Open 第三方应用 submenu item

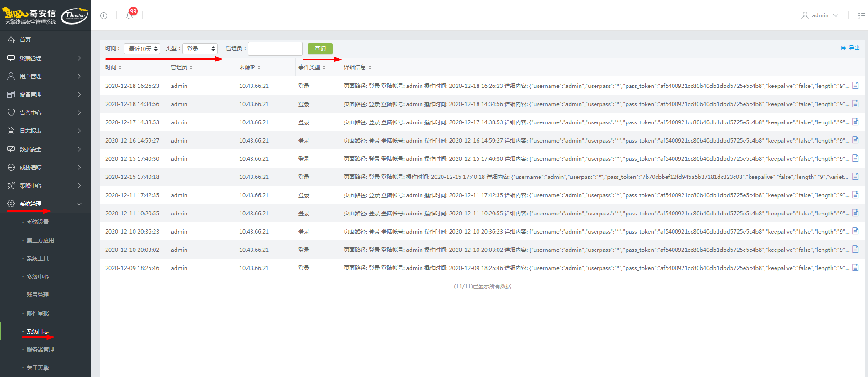[41, 240]
